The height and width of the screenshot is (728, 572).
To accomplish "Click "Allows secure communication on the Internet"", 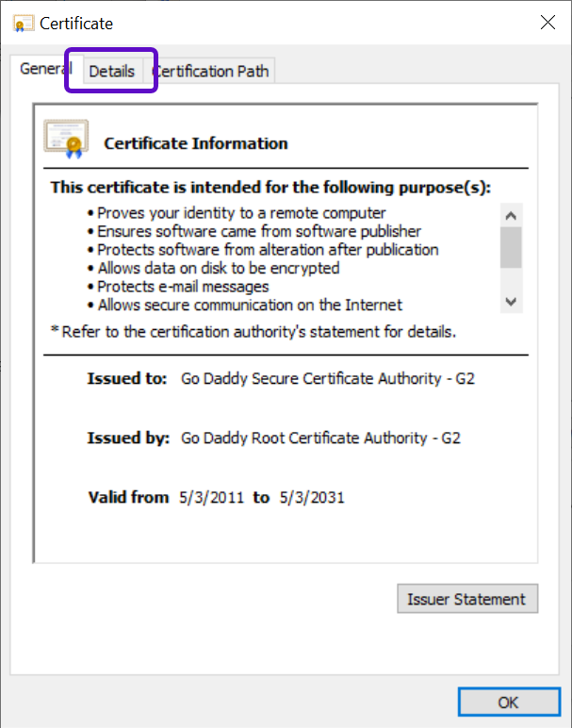I will 250,305.
